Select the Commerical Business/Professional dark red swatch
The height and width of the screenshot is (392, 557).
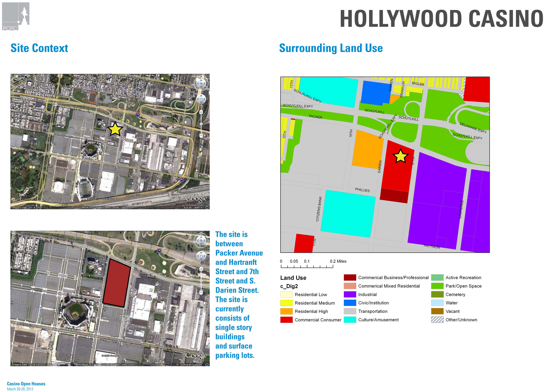coord(350,277)
